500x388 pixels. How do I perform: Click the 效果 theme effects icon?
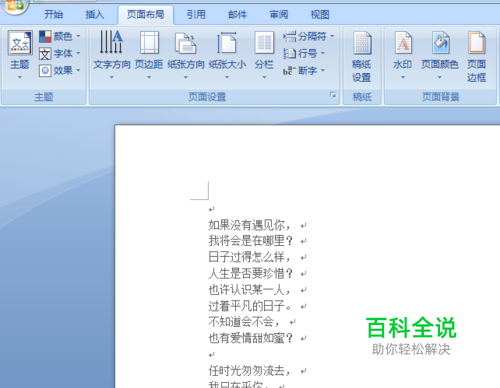tap(45, 71)
